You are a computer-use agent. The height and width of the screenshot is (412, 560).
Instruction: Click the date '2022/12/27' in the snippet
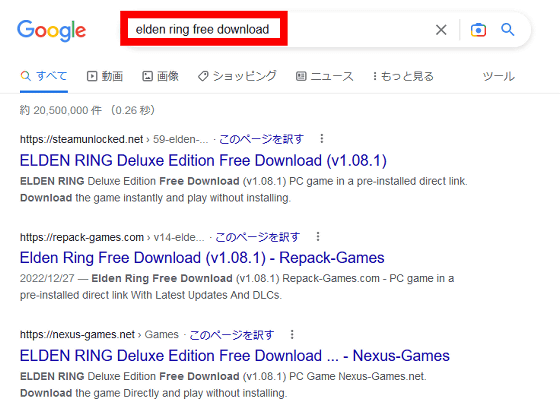(x=47, y=278)
